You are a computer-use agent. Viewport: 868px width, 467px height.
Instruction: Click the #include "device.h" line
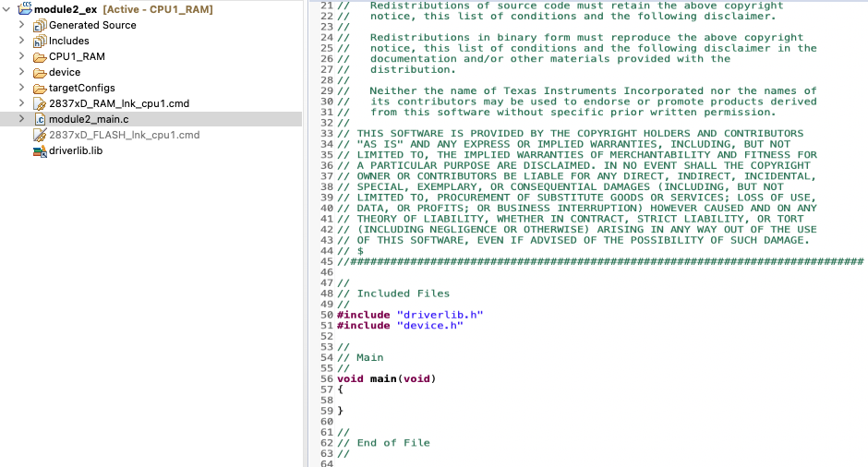400,325
